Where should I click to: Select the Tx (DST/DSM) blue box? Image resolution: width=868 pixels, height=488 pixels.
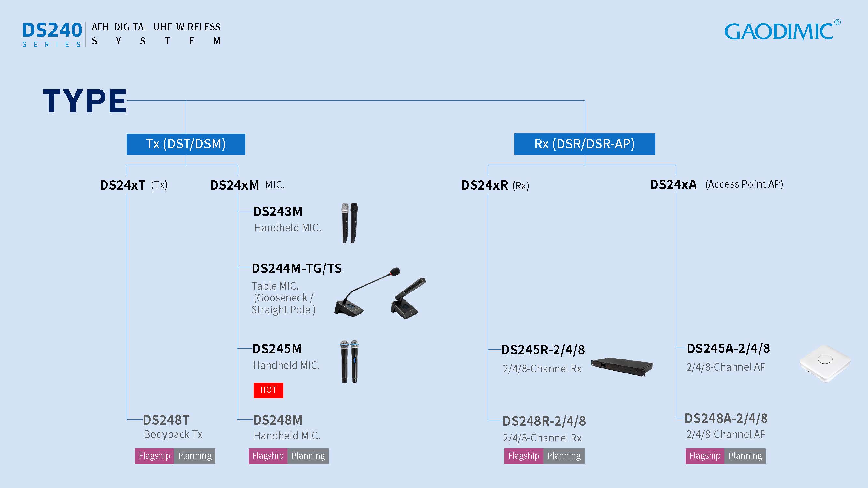186,144
